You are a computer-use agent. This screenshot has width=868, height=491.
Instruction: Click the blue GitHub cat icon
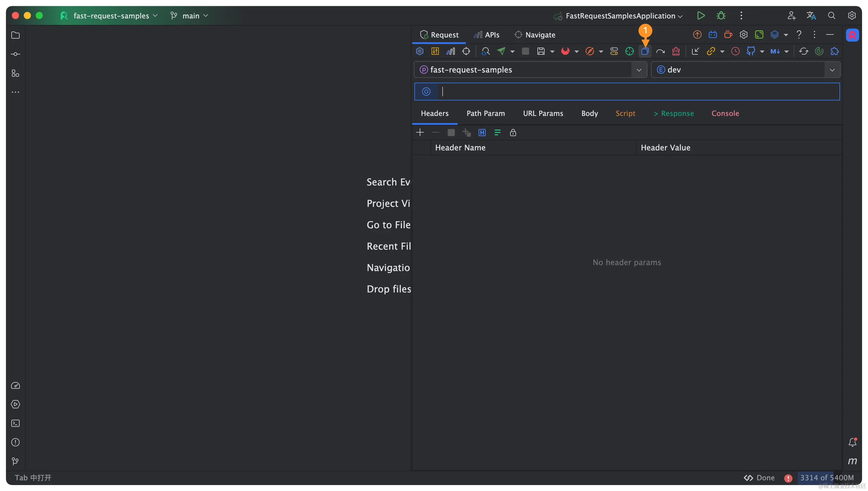point(751,51)
